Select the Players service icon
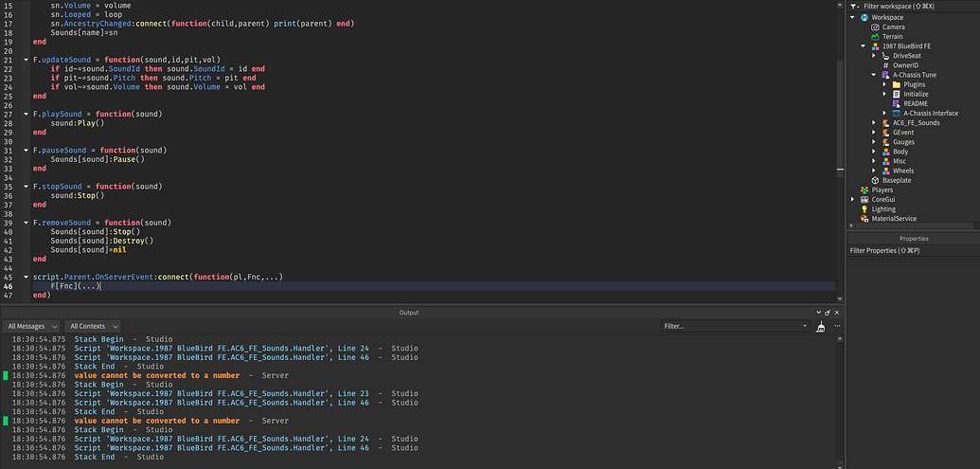Viewport: 980px width, 469px height. 864,190
